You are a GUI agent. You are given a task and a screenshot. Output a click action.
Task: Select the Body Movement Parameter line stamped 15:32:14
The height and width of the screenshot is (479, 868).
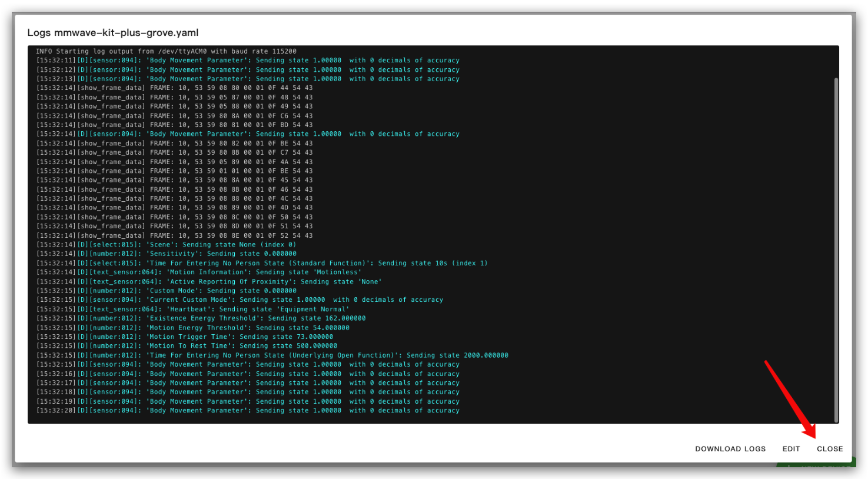click(248, 134)
